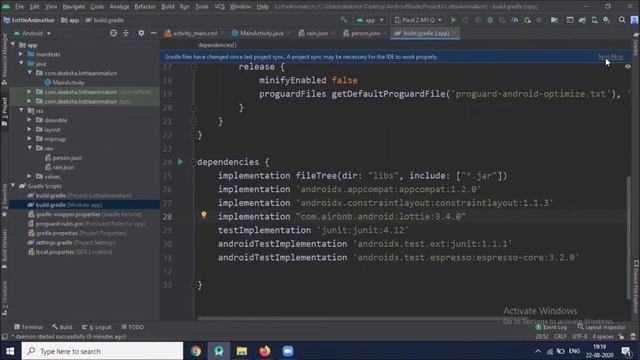640x360 pixels.
Task: Open Chrome from the Windows taskbar
Action: pyautogui.click(x=196, y=351)
